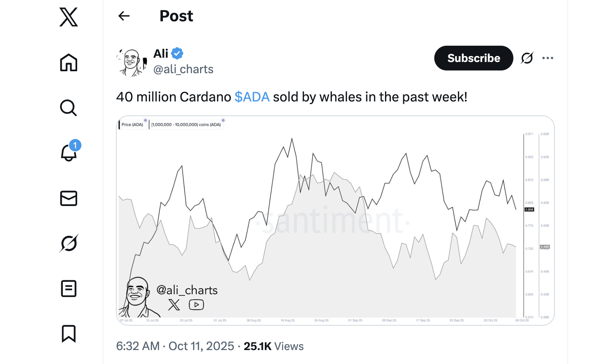Click the X logo in the sidebar
The image size is (601, 364).
tap(69, 17)
